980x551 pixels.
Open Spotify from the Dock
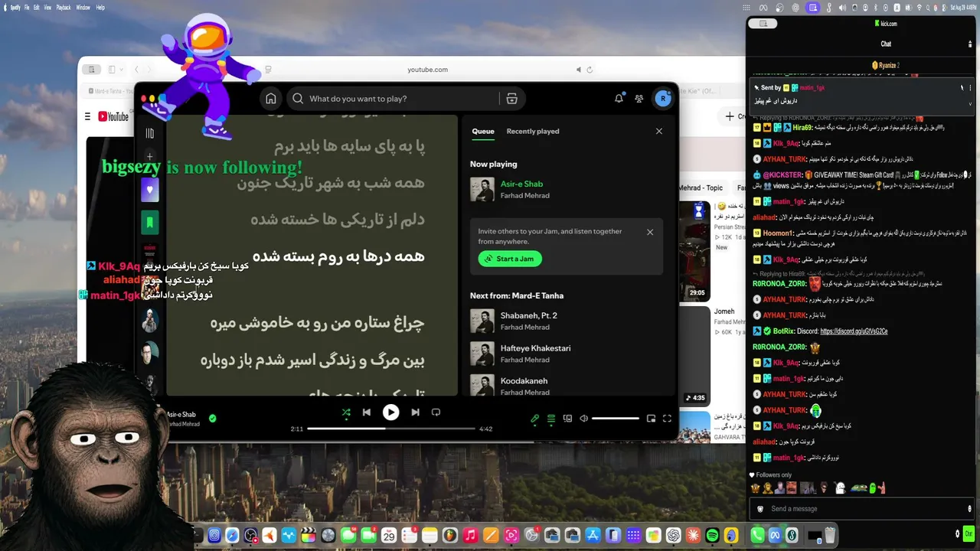[x=712, y=536]
